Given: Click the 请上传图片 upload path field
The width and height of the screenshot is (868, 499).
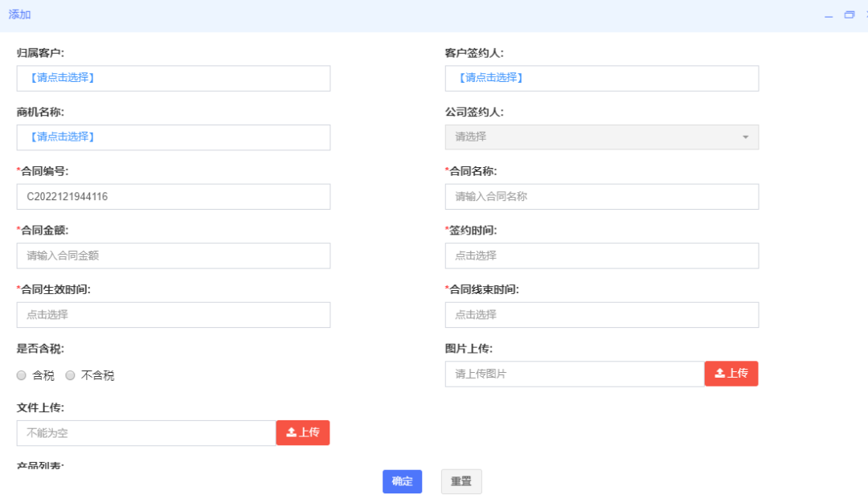Looking at the screenshot, I should click(x=575, y=374).
